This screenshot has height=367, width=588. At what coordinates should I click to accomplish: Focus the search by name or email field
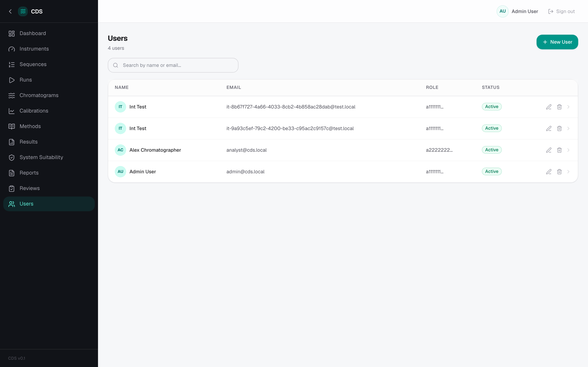pos(173,65)
